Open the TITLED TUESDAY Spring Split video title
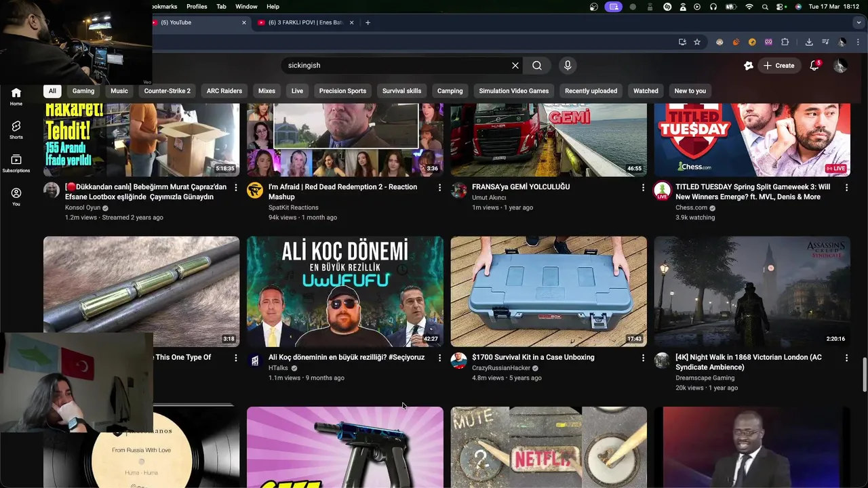Image resolution: width=868 pixels, height=488 pixels. point(753,192)
